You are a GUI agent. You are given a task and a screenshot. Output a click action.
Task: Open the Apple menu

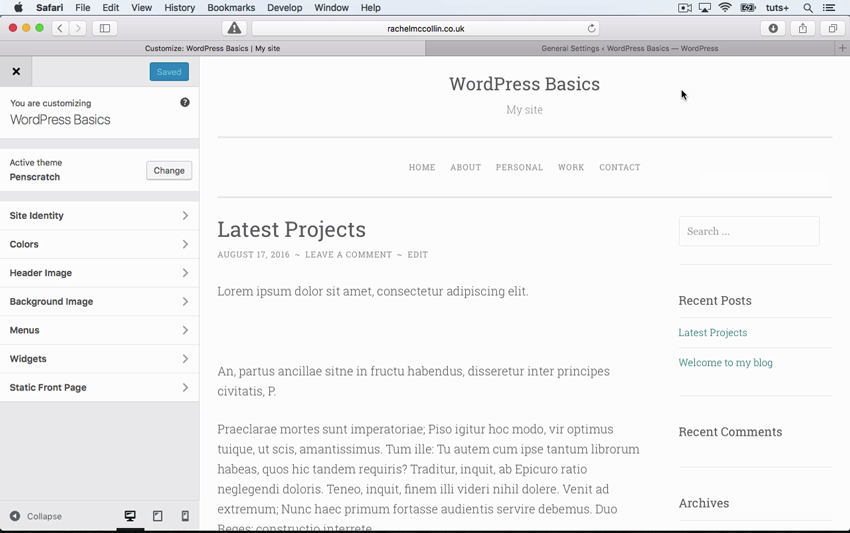18,8
